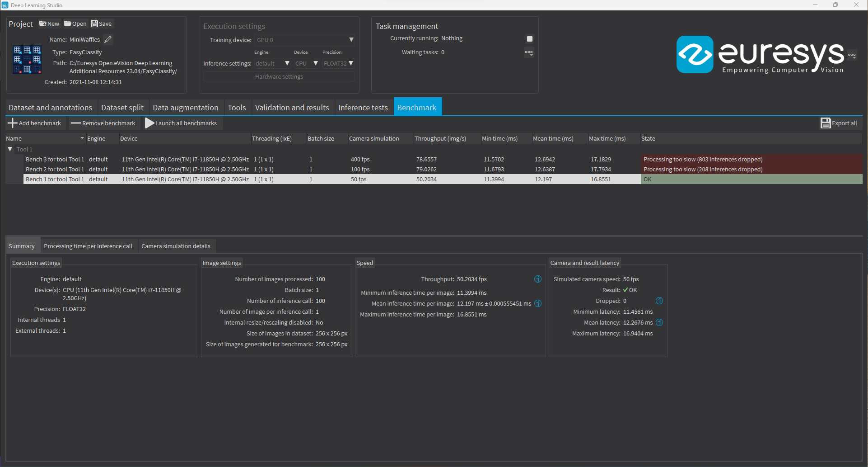Stop the currently running task
The width and height of the screenshot is (868, 467).
click(529, 38)
